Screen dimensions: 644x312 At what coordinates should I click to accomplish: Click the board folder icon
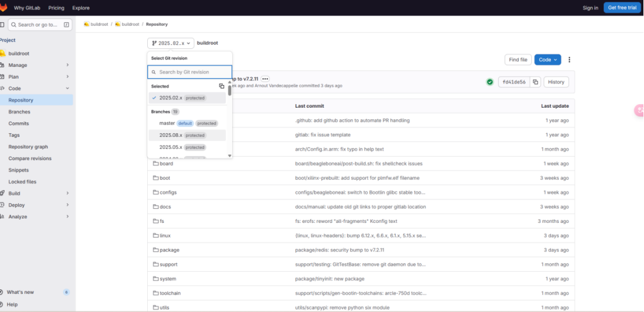(156, 164)
